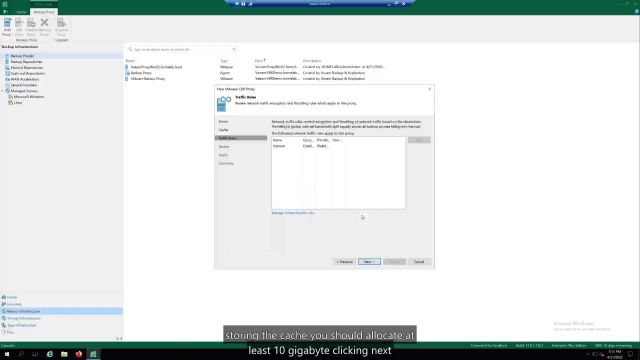The height and width of the screenshot is (360, 640).
Task: Open the Home ribbon tab
Action: 21,12
